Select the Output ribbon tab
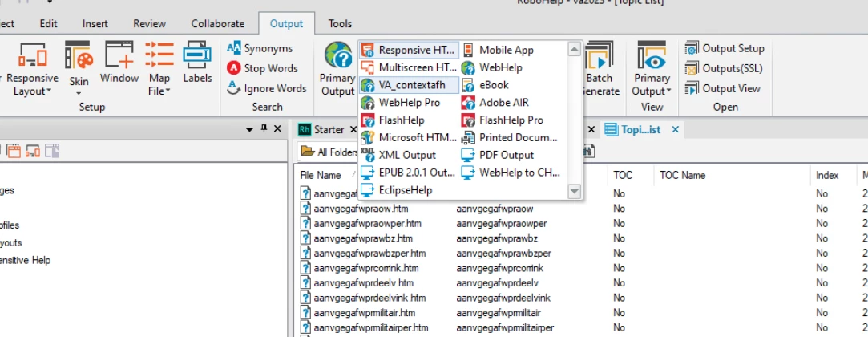 286,24
